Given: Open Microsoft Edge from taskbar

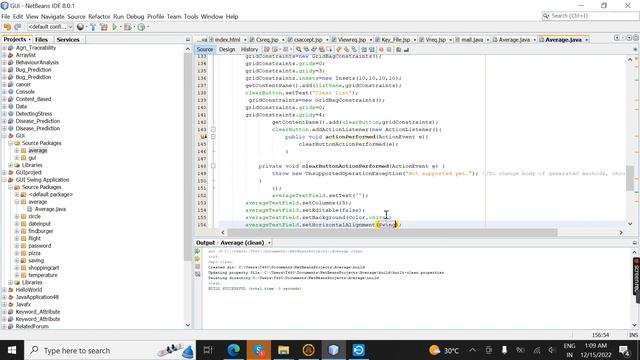Looking at the screenshot, I should click(x=233, y=350).
